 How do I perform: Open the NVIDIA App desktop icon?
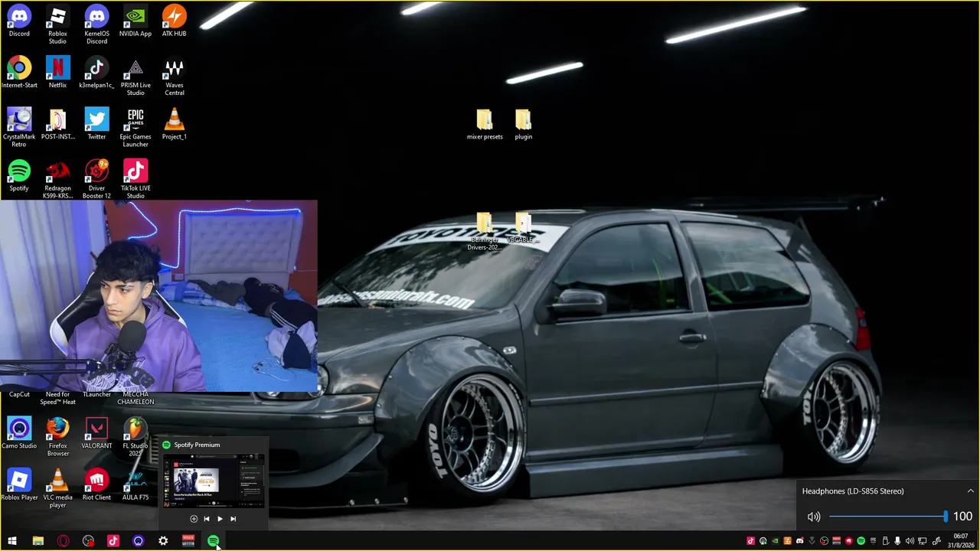coord(136,21)
